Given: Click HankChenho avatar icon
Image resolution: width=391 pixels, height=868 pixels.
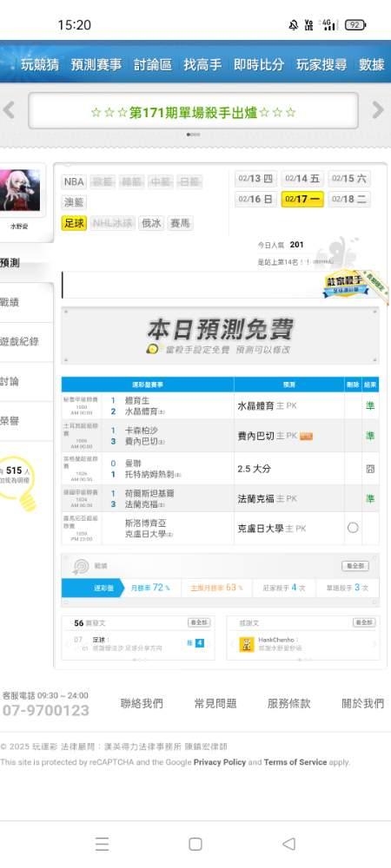Looking at the screenshot, I should pos(247,644).
